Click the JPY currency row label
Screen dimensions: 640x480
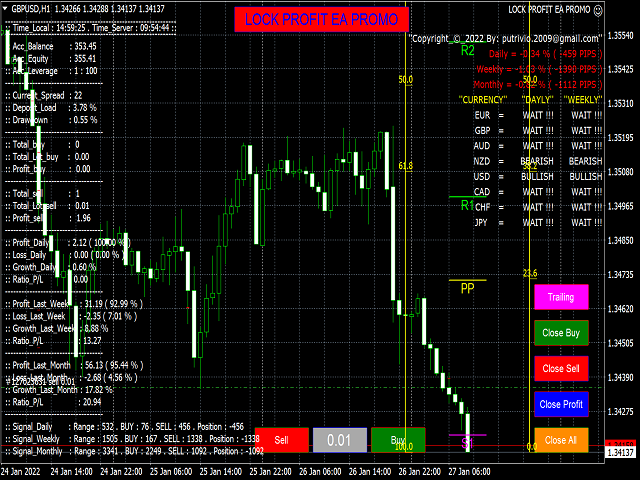(481, 223)
